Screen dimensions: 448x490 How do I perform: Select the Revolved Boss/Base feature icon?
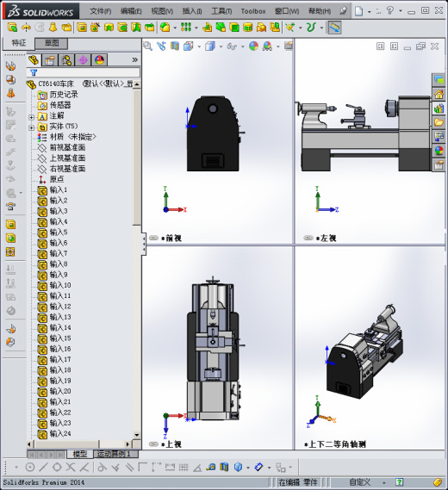click(x=26, y=28)
